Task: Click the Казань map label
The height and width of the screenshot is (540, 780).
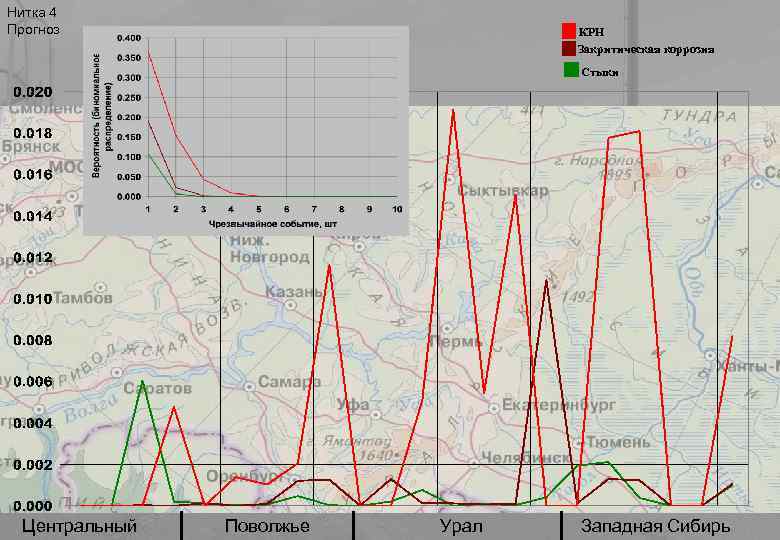Action: click(293, 291)
